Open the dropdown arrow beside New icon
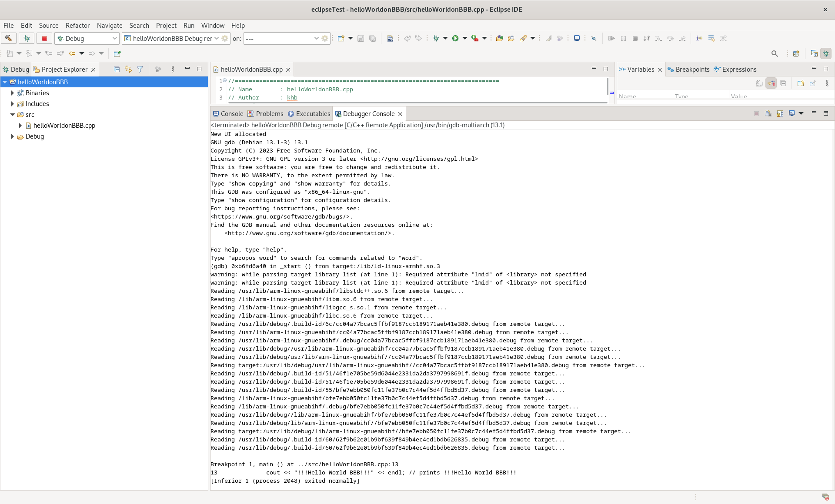 351,38
